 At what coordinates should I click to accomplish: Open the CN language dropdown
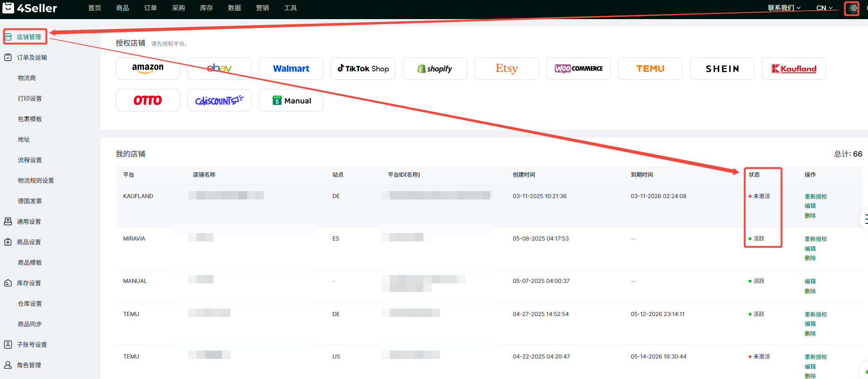824,8
